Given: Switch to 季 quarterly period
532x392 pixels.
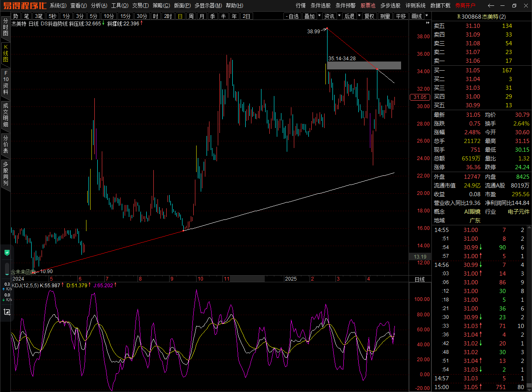Looking at the screenshot, I should (212, 16).
